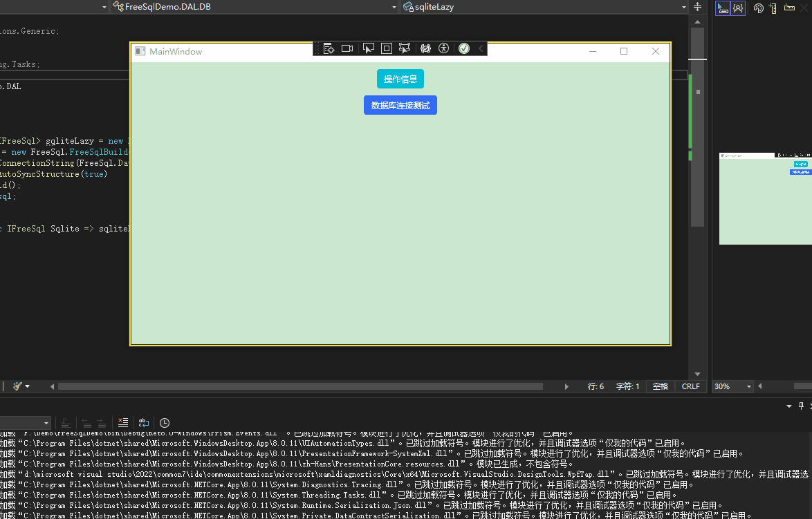The image size is (812, 519).
Task: Go to previous message in Output window
Action: (86, 422)
